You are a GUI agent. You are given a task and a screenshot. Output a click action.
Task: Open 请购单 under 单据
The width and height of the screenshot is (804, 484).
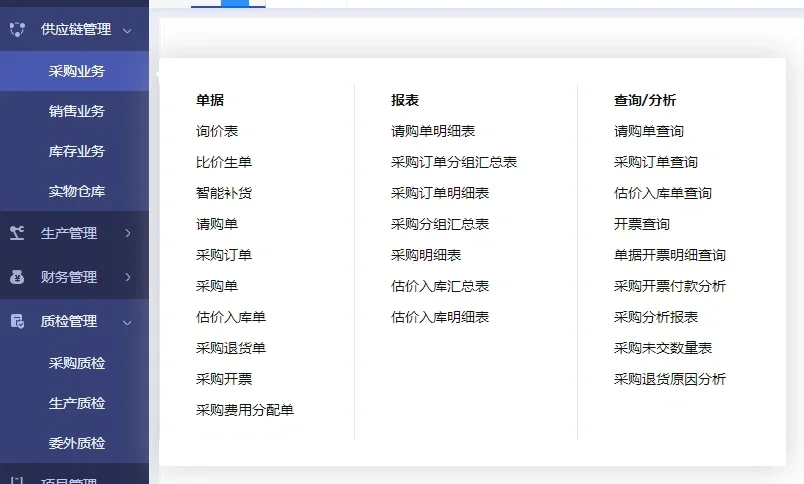click(217, 224)
